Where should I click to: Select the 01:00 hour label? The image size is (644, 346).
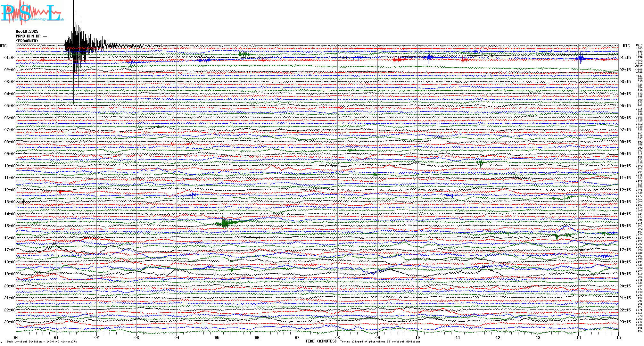tap(10, 58)
